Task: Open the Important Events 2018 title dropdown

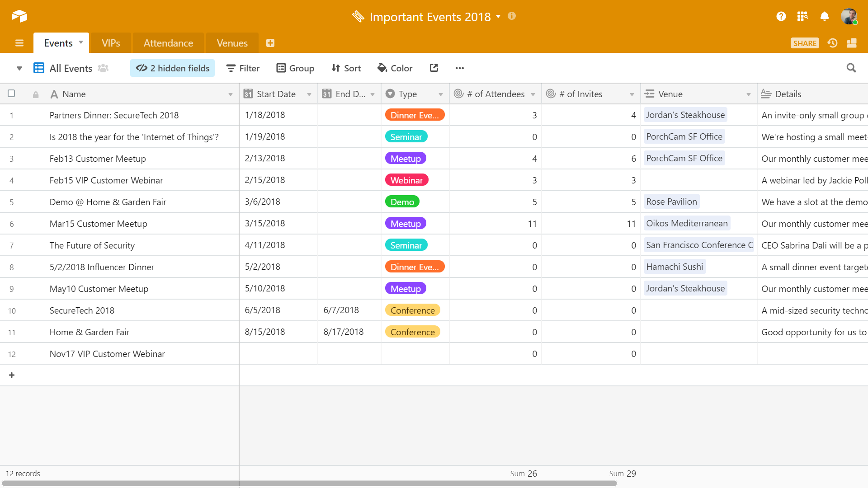Action: click(498, 17)
